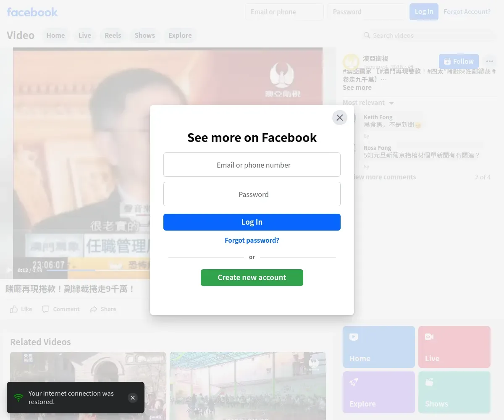The height and width of the screenshot is (420, 504).
Task: Open the three-dot more options menu
Action: [490, 61]
